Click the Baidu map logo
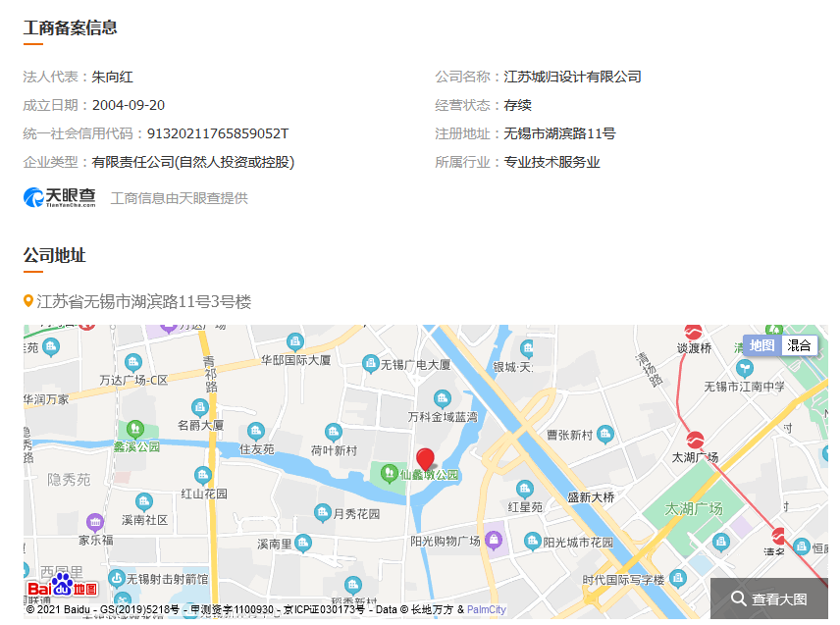The image size is (840, 625). [x=62, y=587]
